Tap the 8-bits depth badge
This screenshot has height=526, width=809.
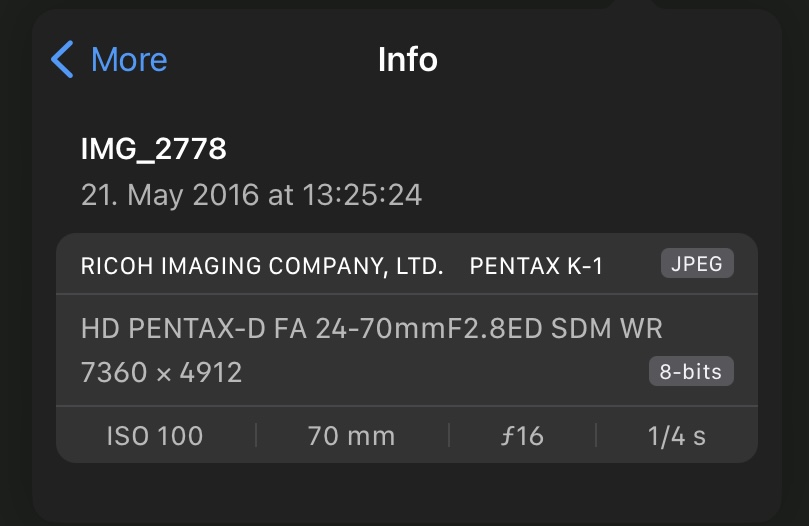[691, 372]
